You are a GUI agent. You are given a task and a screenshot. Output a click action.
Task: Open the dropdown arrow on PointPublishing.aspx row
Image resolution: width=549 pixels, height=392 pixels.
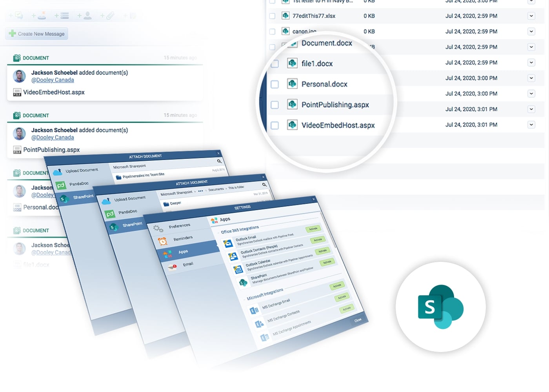[x=531, y=109]
